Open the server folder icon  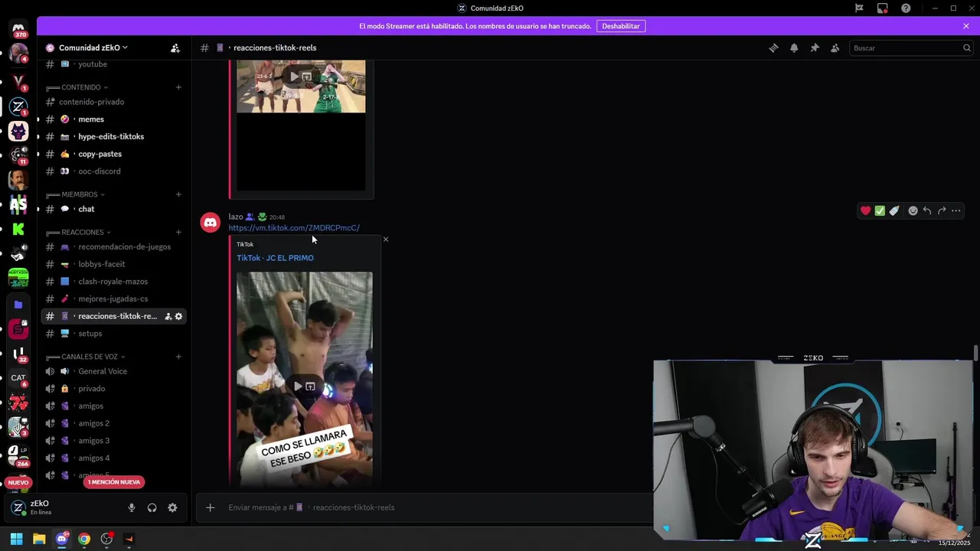(18, 305)
